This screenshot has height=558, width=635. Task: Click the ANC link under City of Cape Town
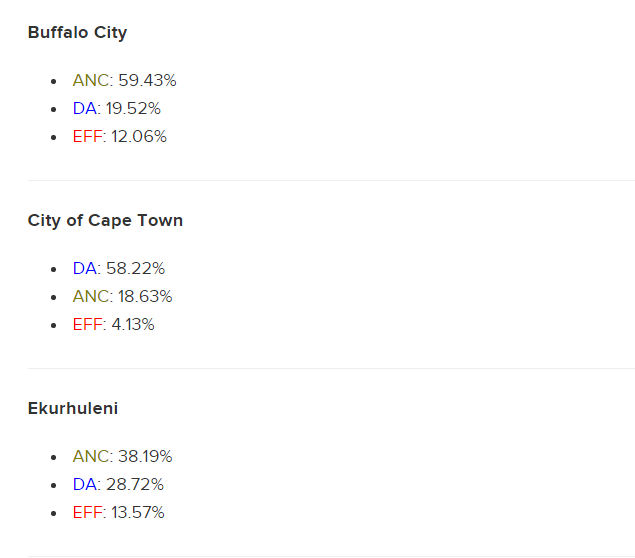click(x=91, y=296)
